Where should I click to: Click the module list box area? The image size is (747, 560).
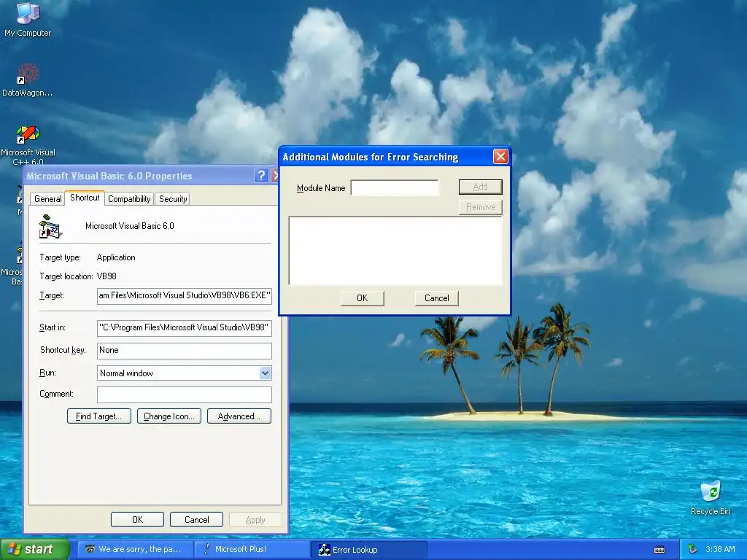coord(395,251)
